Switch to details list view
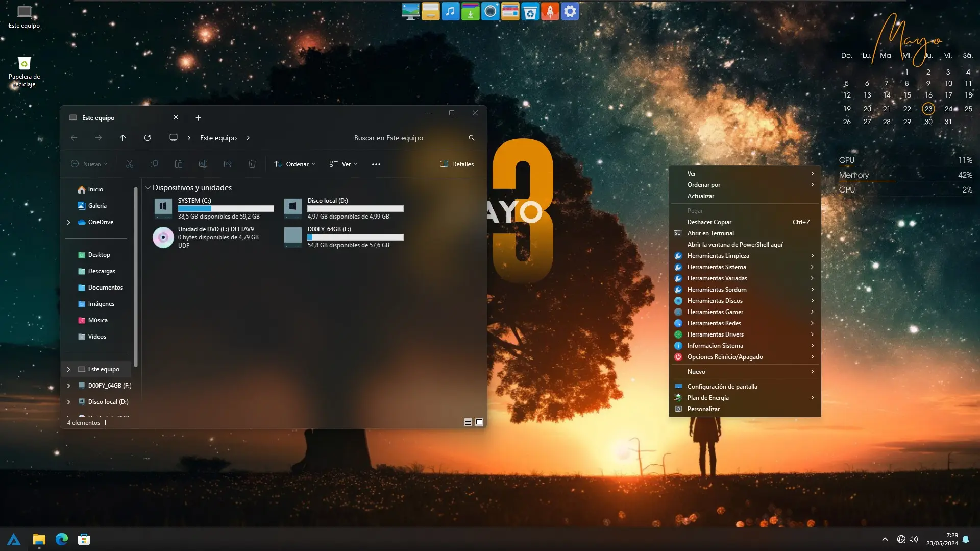The height and width of the screenshot is (551, 980). pos(468,422)
